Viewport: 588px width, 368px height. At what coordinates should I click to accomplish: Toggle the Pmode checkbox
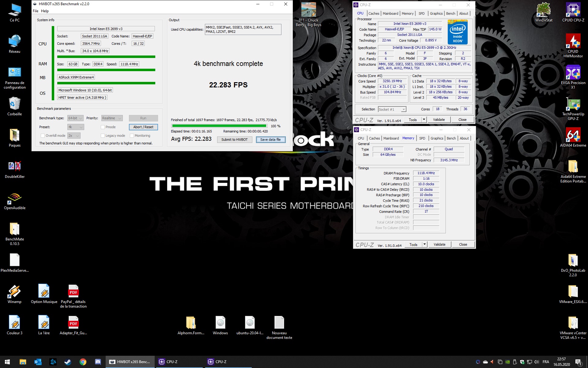pos(103,127)
